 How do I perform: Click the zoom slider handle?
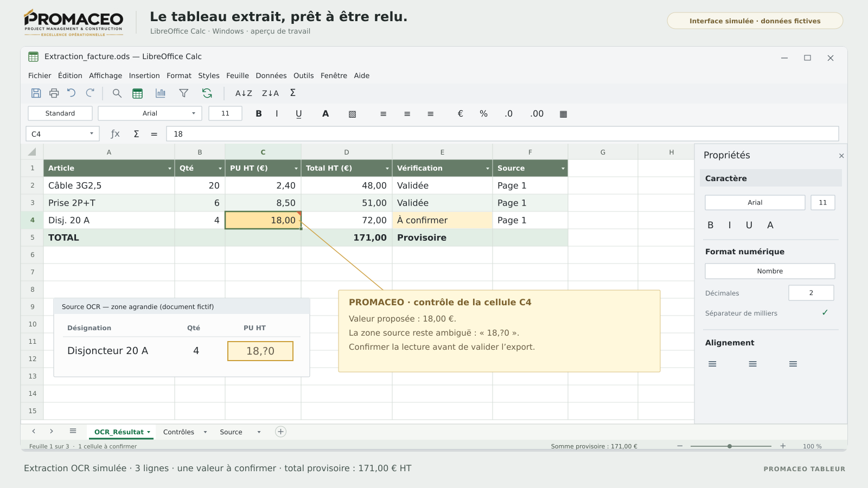730,446
